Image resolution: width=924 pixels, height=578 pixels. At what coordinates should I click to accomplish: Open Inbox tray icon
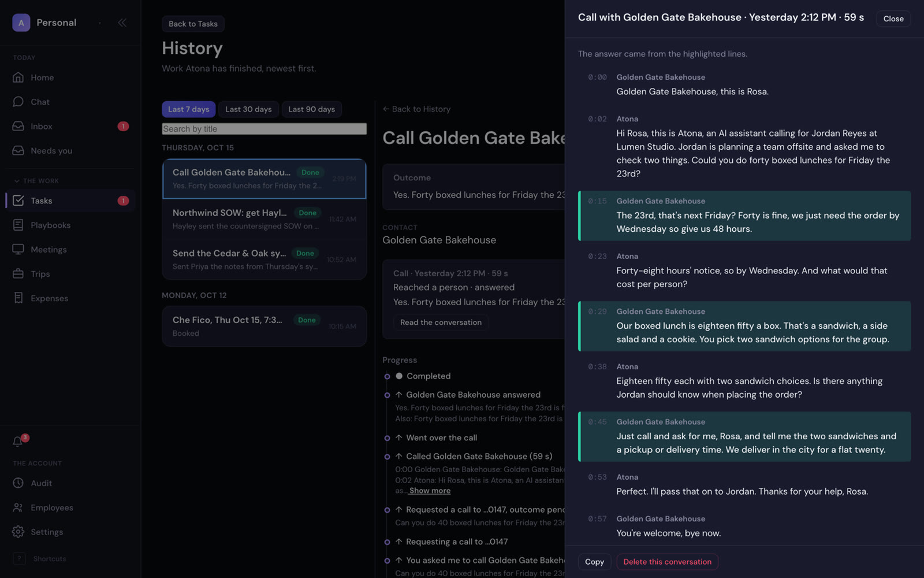tap(18, 126)
